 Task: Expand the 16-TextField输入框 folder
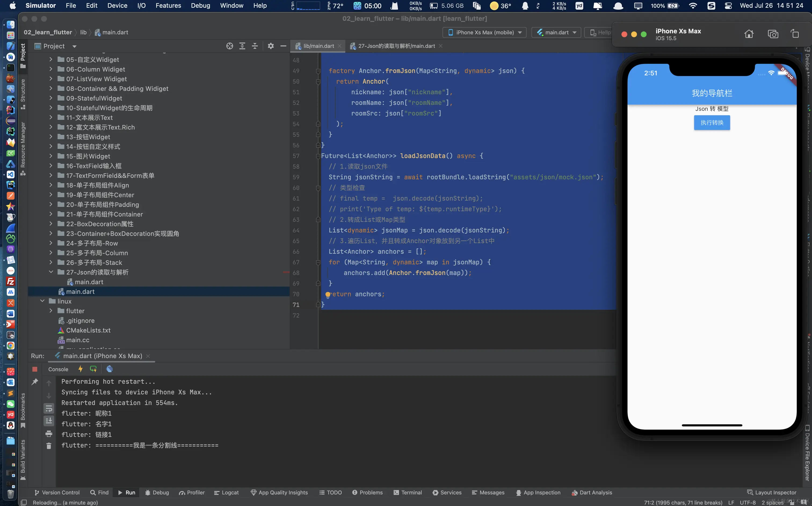(51, 166)
